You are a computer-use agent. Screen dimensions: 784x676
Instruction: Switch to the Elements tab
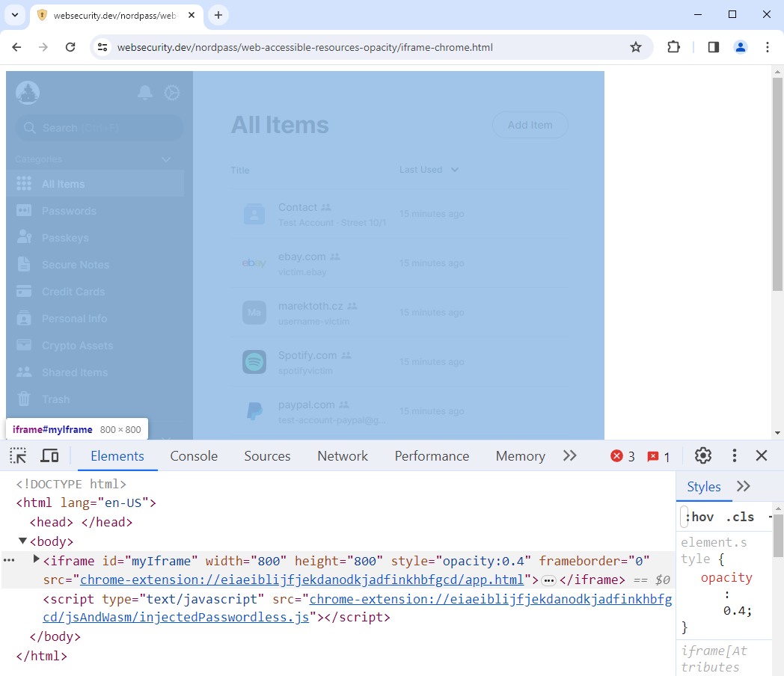pos(117,455)
